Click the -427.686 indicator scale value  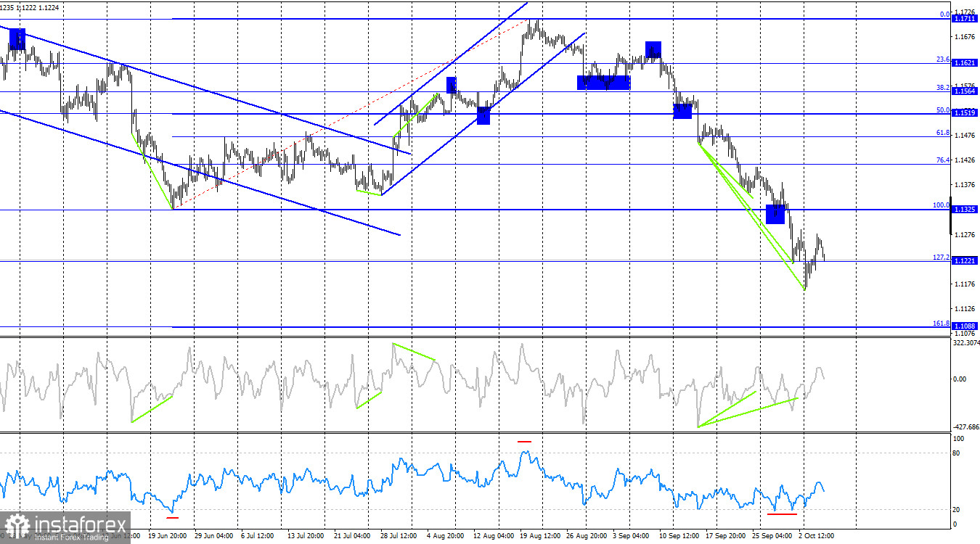click(x=967, y=427)
